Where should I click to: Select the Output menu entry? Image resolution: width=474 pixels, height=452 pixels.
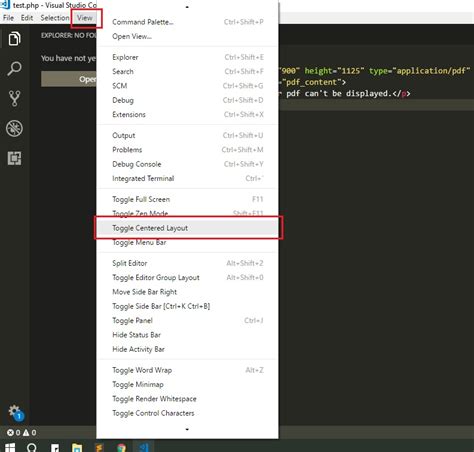pos(187,136)
